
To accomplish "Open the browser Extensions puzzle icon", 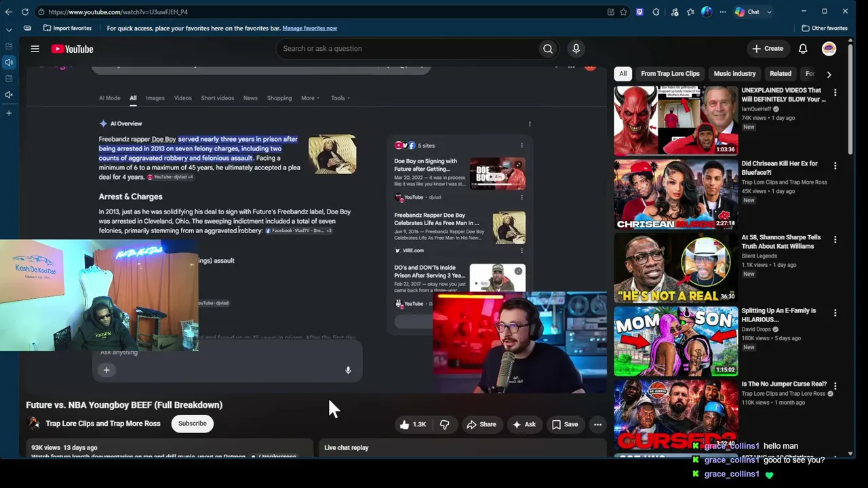I will (x=656, y=12).
